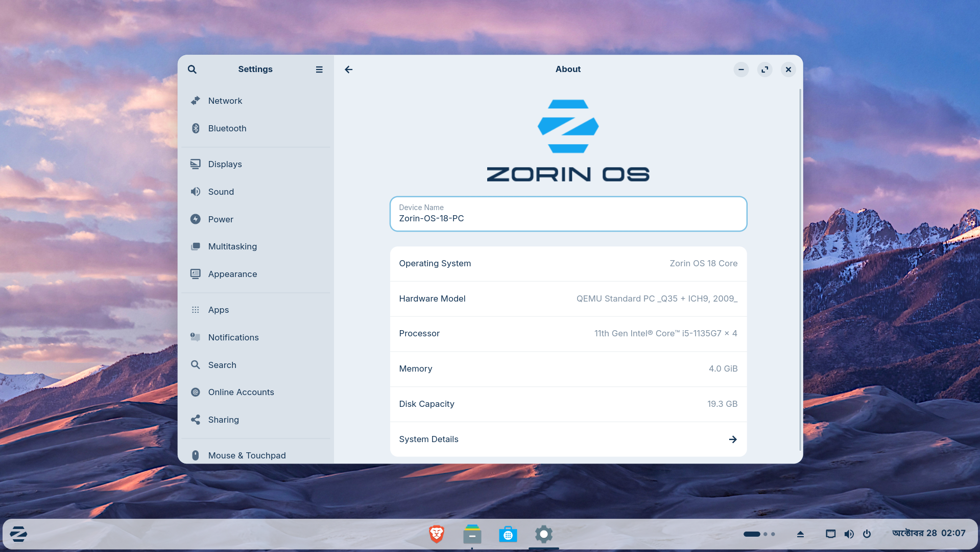Click the Appearance icon

point(196,274)
